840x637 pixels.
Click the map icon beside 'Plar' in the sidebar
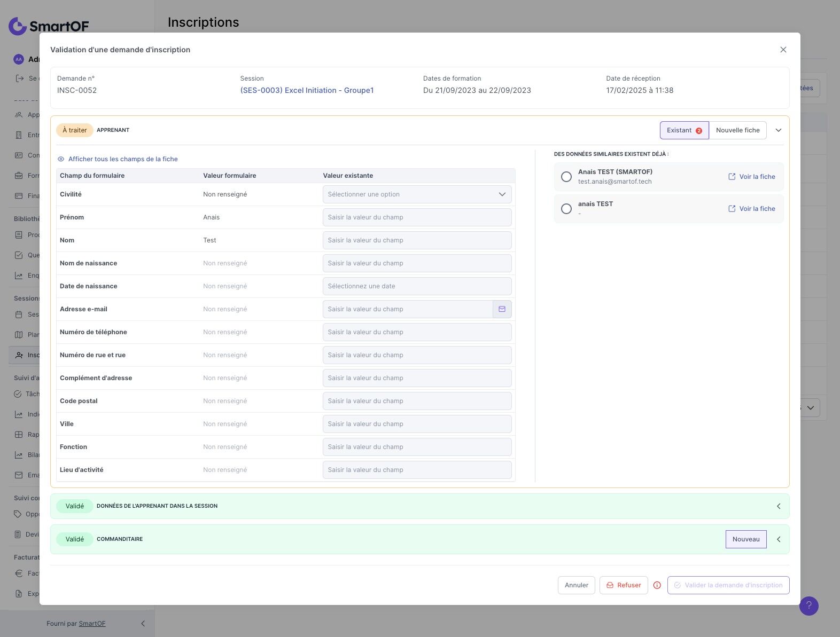(x=19, y=335)
